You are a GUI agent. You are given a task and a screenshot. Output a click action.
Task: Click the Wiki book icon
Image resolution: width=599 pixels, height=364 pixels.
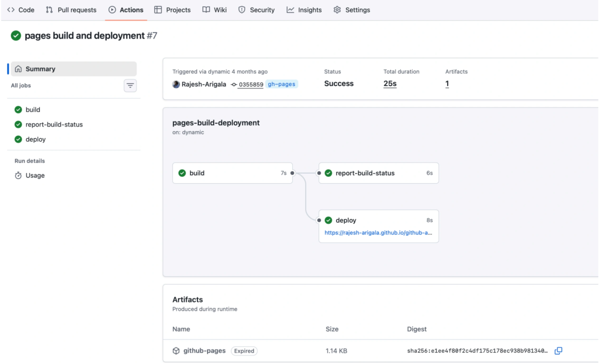coord(206,10)
